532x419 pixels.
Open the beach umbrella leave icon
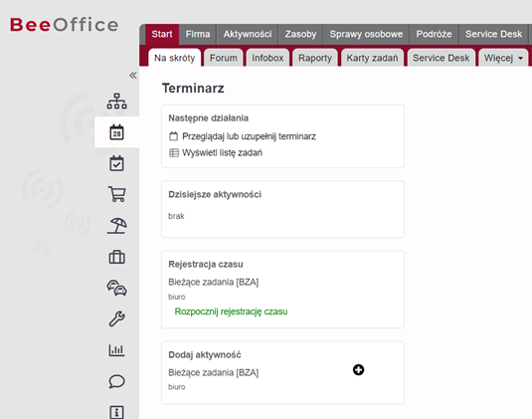tap(116, 226)
